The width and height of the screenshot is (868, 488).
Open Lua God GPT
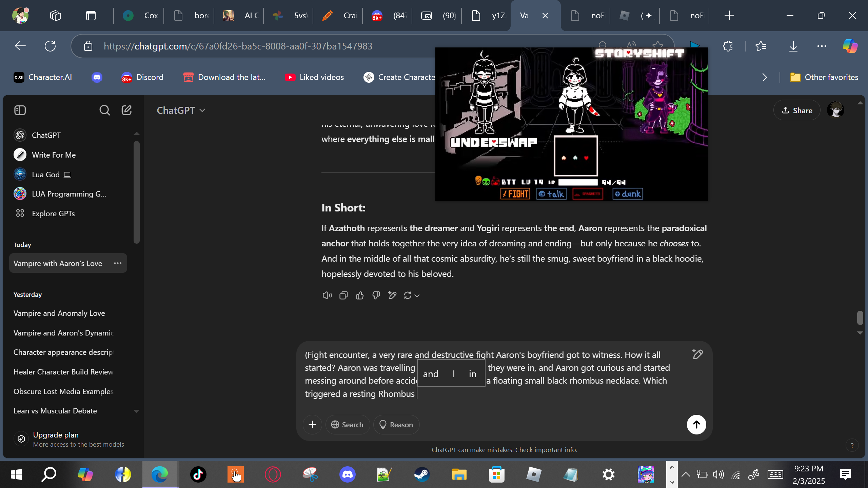[x=68, y=175]
